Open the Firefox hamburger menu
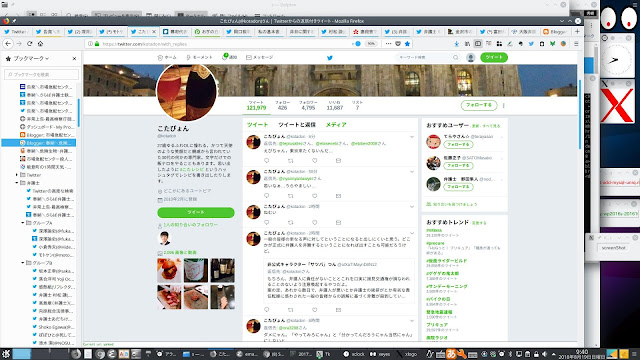Screen dimensions: 640x360 pyautogui.click(x=576, y=44)
